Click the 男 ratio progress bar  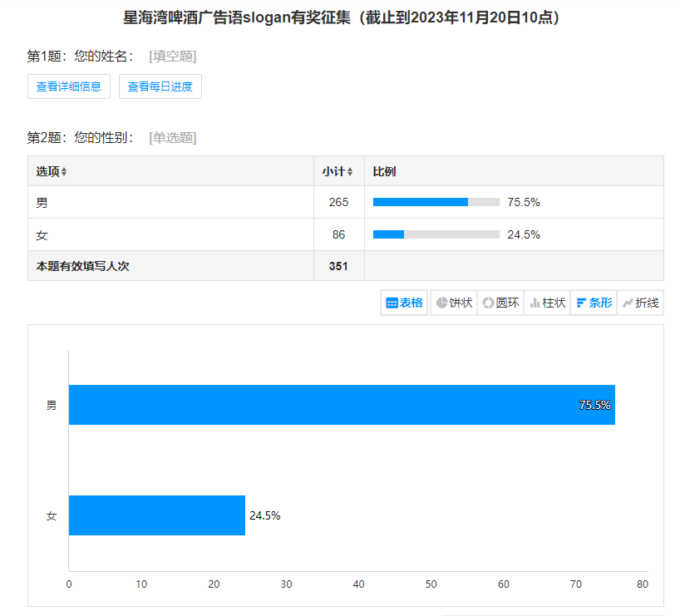click(436, 202)
